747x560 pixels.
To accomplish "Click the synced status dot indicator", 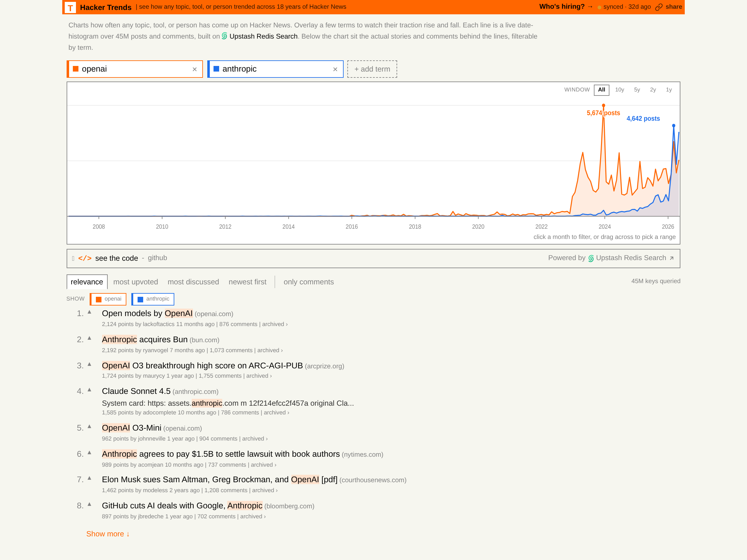I will [599, 7].
